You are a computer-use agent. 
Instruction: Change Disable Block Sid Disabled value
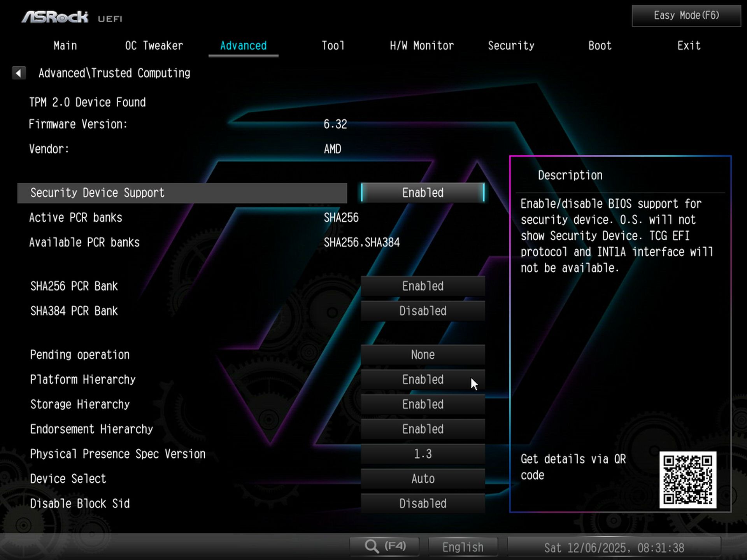423,504
